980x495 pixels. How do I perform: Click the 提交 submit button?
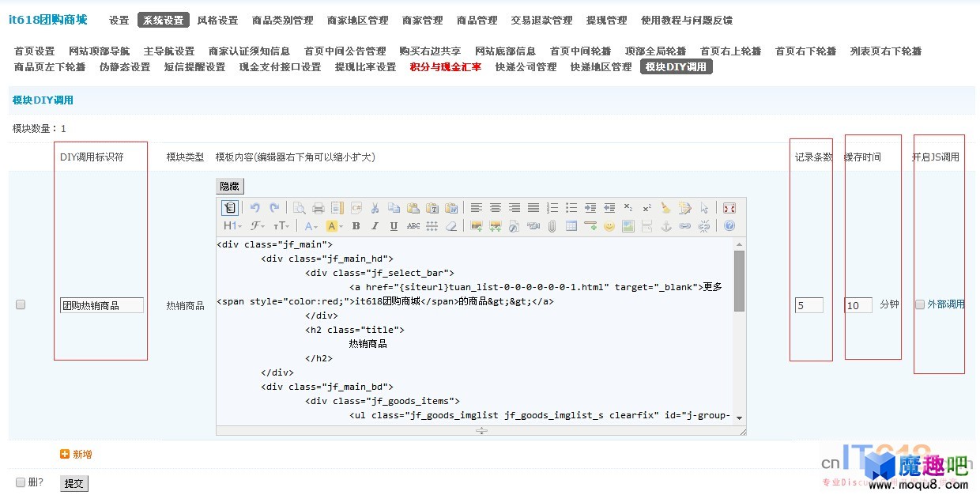click(74, 483)
